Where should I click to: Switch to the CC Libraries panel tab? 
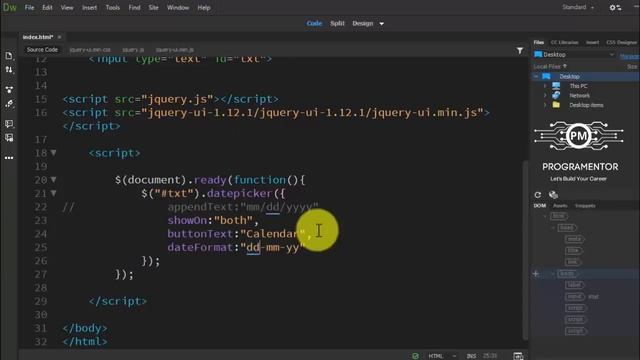pos(564,42)
